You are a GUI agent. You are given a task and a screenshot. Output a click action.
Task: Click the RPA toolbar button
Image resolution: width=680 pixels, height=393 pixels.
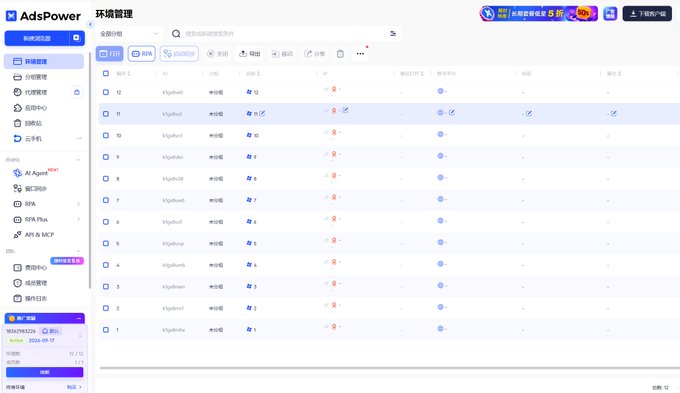pyautogui.click(x=142, y=54)
